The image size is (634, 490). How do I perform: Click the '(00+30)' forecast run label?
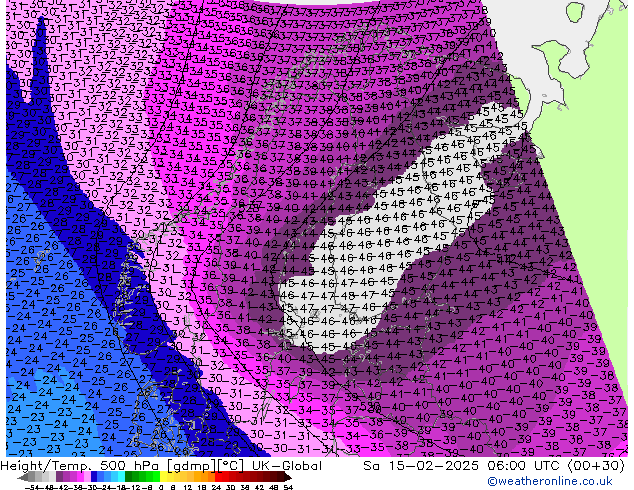[x=596, y=466]
